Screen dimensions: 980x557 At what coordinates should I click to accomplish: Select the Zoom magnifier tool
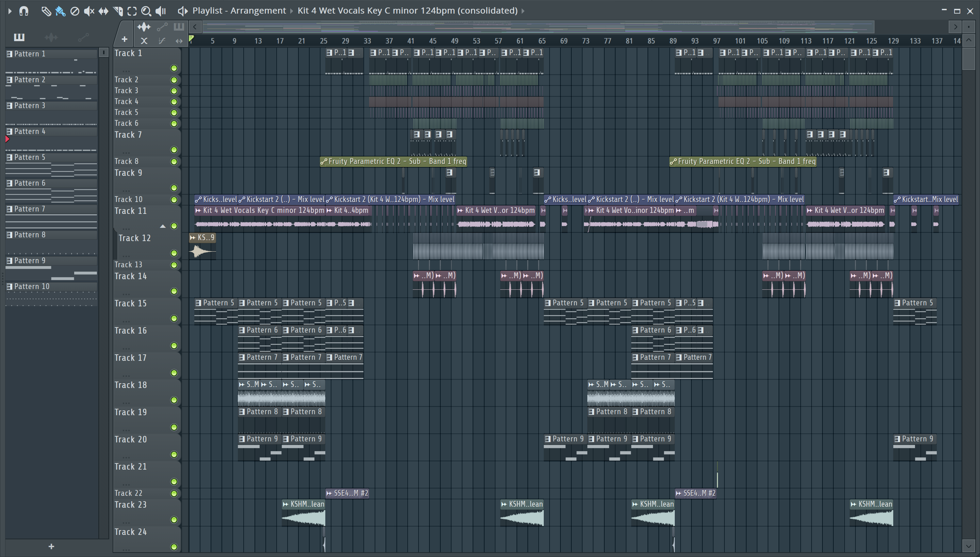pyautogui.click(x=146, y=11)
